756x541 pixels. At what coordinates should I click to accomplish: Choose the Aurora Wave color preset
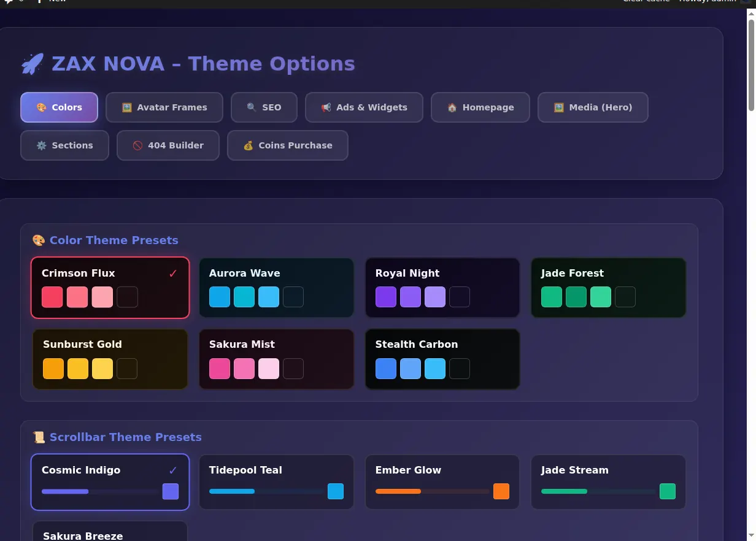tap(276, 288)
